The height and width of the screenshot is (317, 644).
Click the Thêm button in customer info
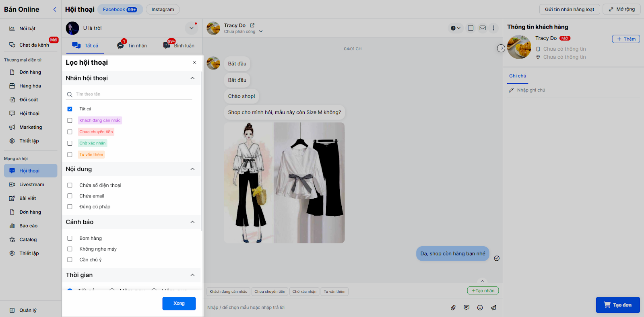(626, 39)
